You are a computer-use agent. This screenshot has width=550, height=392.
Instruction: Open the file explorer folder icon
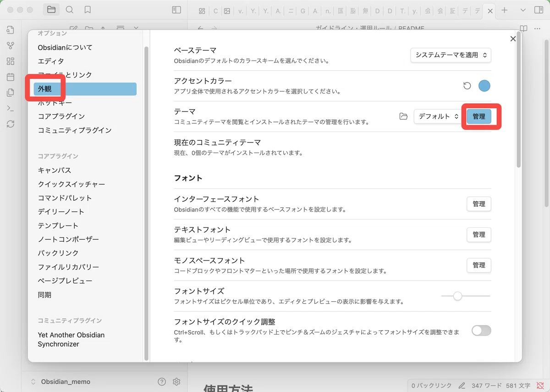[51, 10]
